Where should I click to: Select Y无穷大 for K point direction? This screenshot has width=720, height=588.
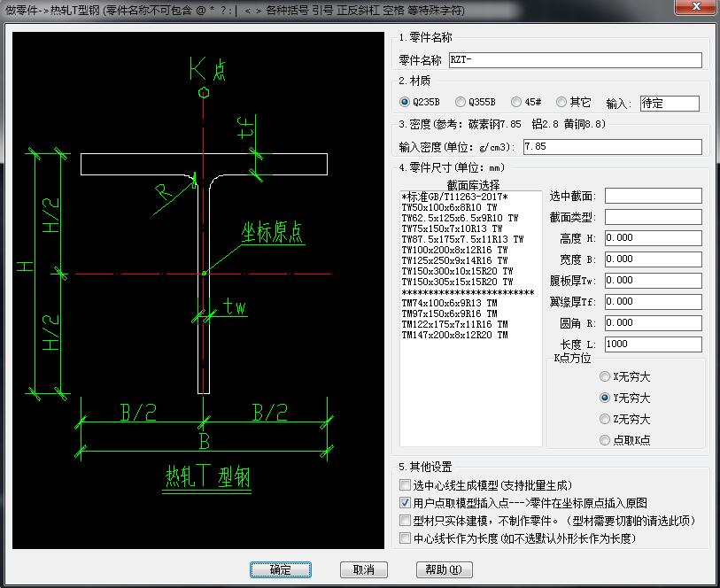click(605, 398)
